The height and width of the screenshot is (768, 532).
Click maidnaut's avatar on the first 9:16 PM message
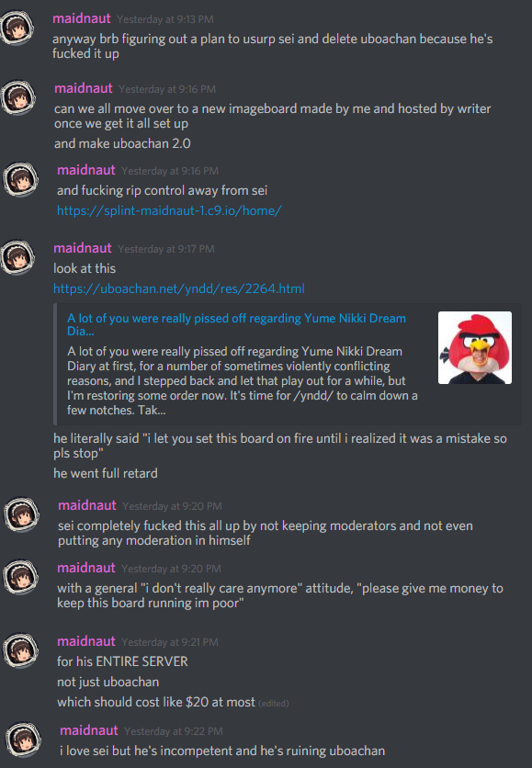[18, 97]
